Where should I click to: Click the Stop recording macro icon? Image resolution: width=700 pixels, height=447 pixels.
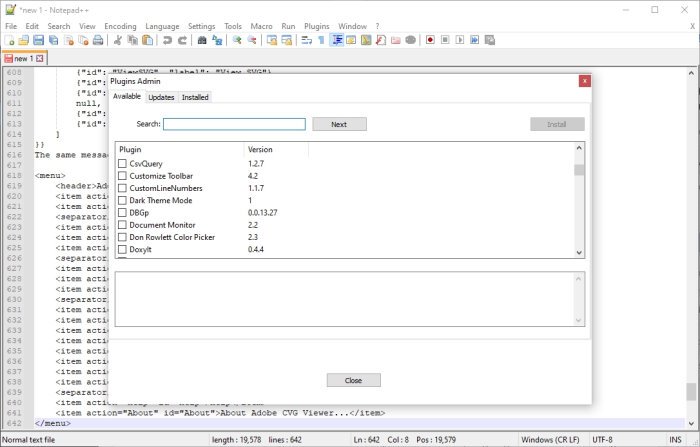click(445, 40)
